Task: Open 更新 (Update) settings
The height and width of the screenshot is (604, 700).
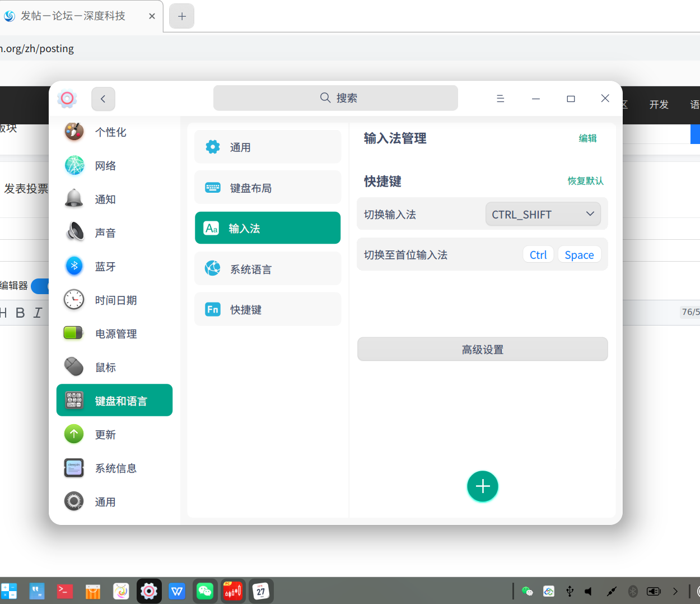Action: (114, 435)
